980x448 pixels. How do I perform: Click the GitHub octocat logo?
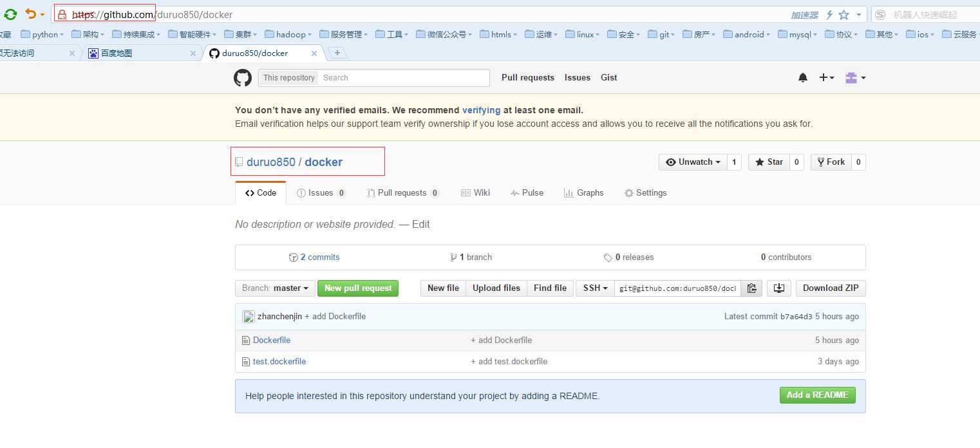pyautogui.click(x=243, y=78)
